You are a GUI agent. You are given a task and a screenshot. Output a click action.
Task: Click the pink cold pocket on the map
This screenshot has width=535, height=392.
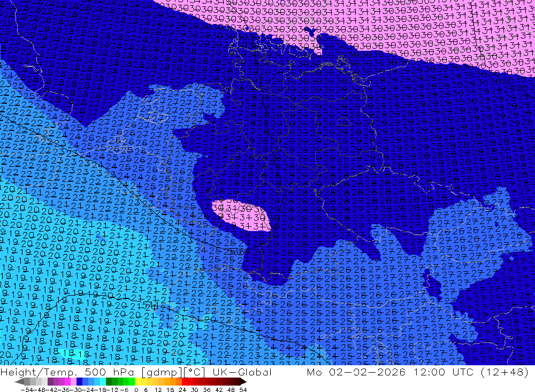coord(241,216)
